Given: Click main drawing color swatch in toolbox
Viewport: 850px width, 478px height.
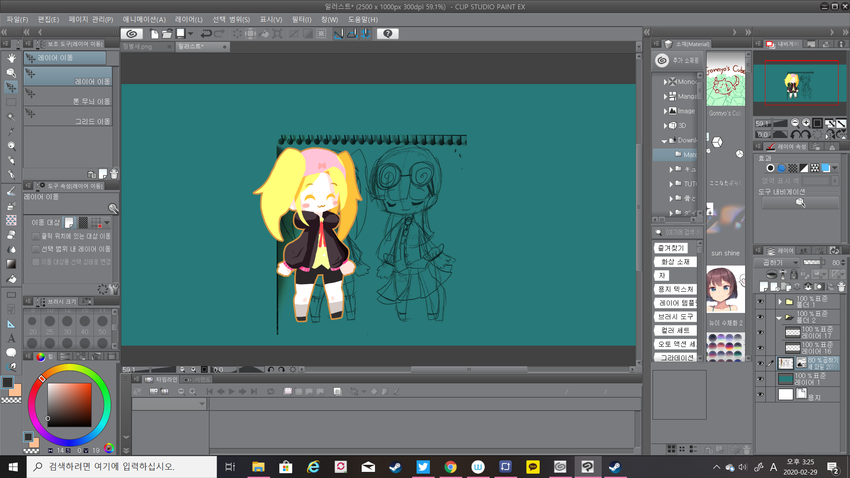Looking at the screenshot, I should [8, 383].
